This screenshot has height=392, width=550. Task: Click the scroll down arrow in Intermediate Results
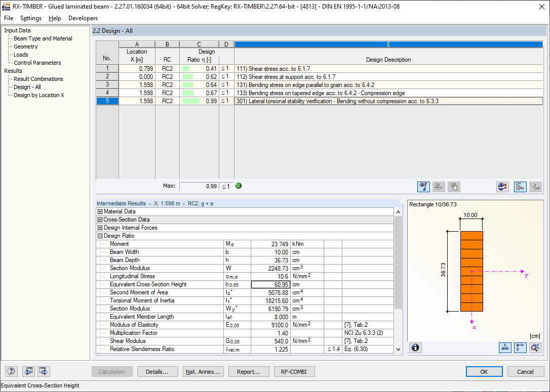coord(398,350)
